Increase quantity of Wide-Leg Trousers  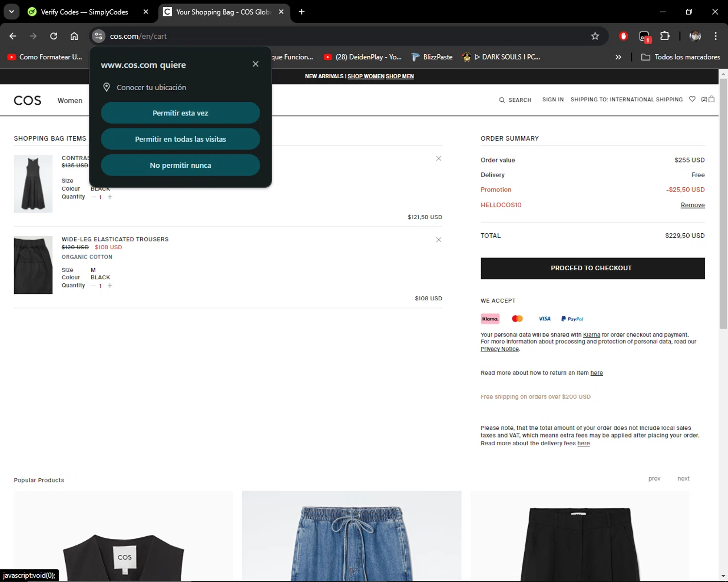coord(110,286)
